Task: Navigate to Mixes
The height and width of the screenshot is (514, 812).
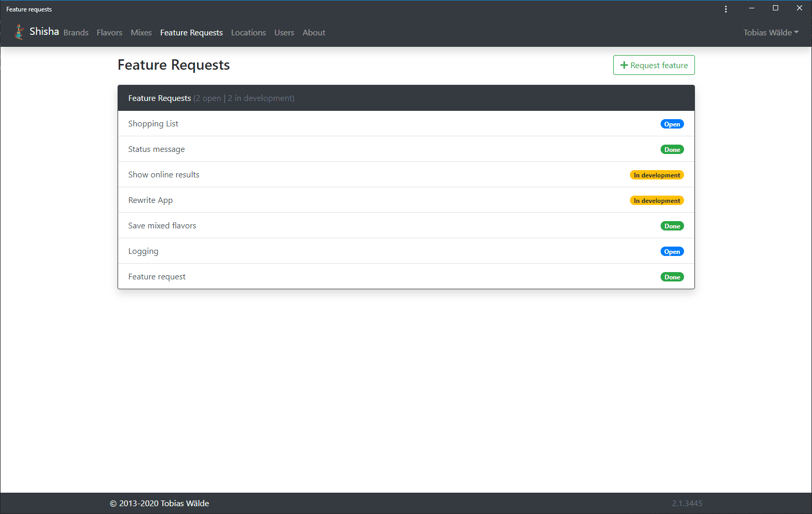Action: (141, 32)
